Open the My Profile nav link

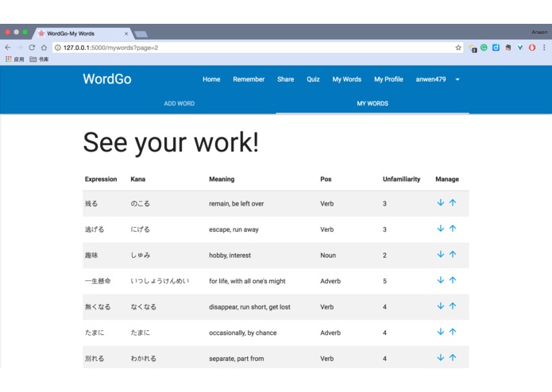388,79
